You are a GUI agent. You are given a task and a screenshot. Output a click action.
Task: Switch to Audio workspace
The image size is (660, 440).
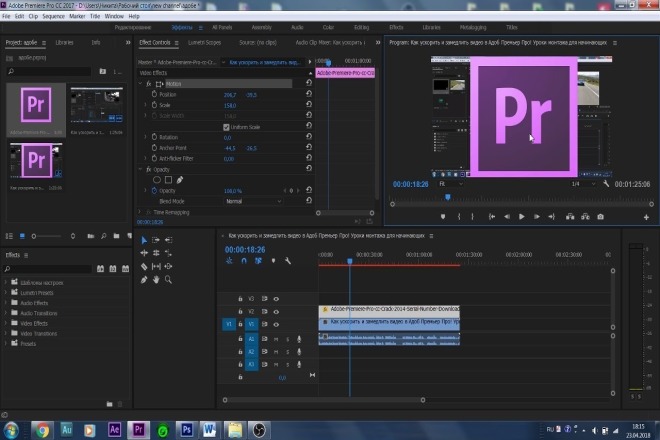297,27
